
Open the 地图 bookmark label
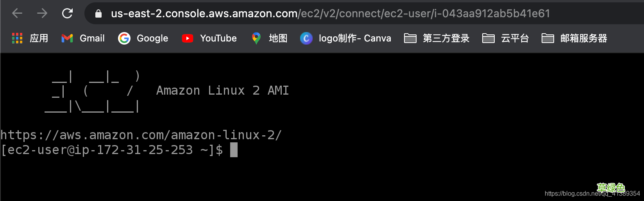[x=278, y=38]
